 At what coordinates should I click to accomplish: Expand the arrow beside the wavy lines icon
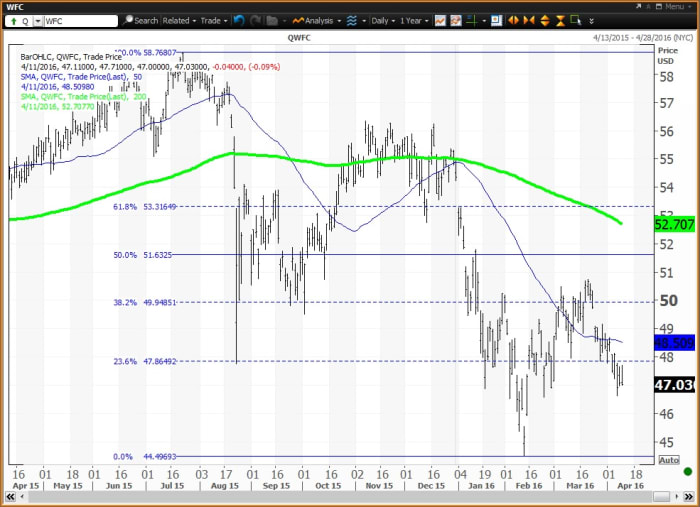click(364, 21)
